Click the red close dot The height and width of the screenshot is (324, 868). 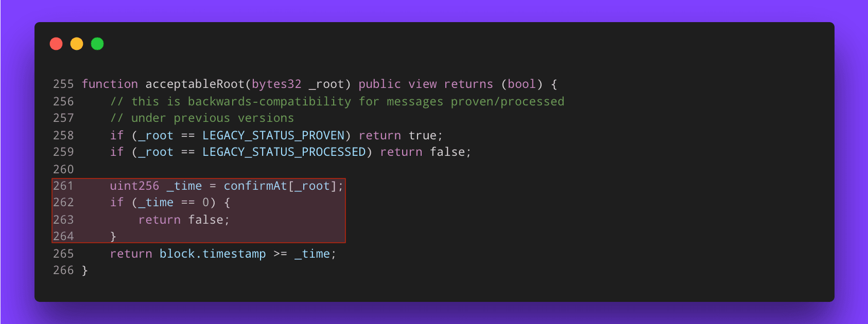(56, 44)
